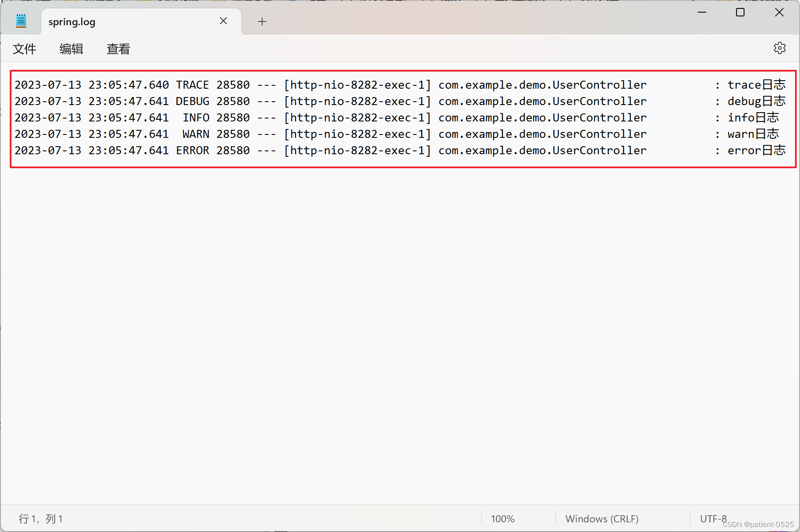800x532 pixels.
Task: Click the Notepad app icon in title bar
Action: click(x=21, y=21)
